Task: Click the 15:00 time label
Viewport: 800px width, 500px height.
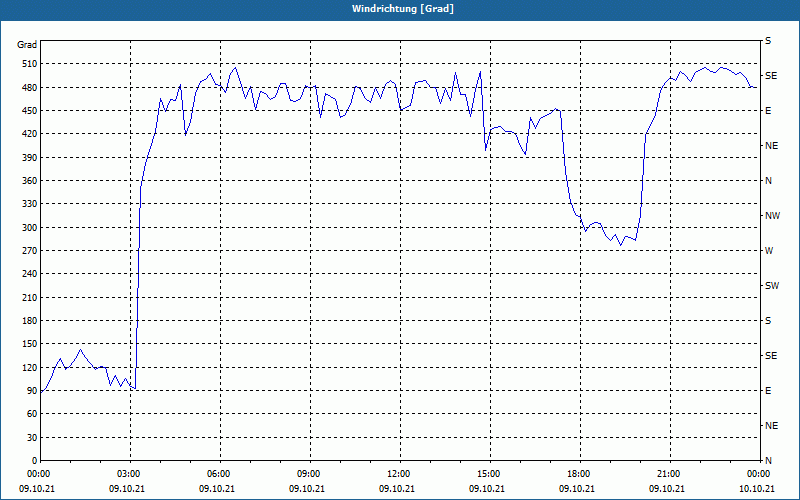Action: (x=487, y=474)
